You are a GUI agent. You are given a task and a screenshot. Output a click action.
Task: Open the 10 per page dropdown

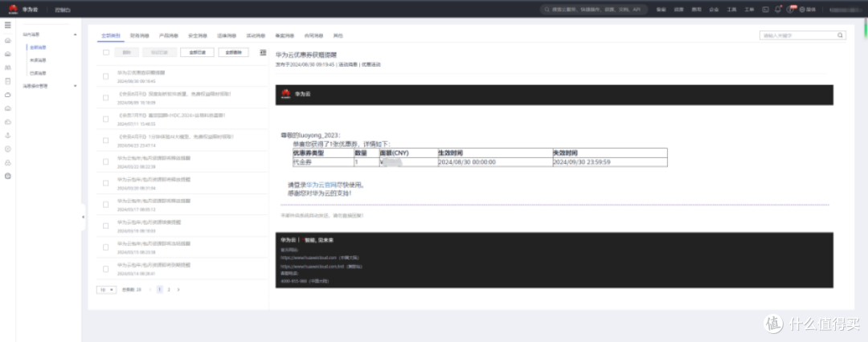click(106, 290)
